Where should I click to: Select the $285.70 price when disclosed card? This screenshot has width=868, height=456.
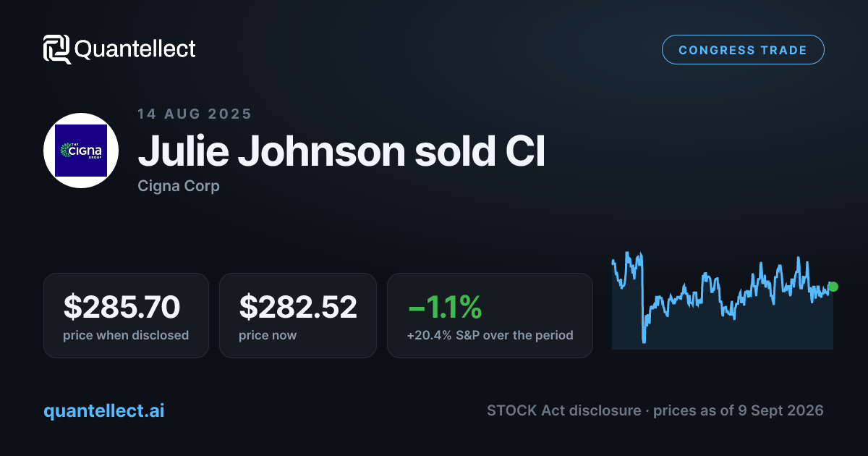coord(126,316)
